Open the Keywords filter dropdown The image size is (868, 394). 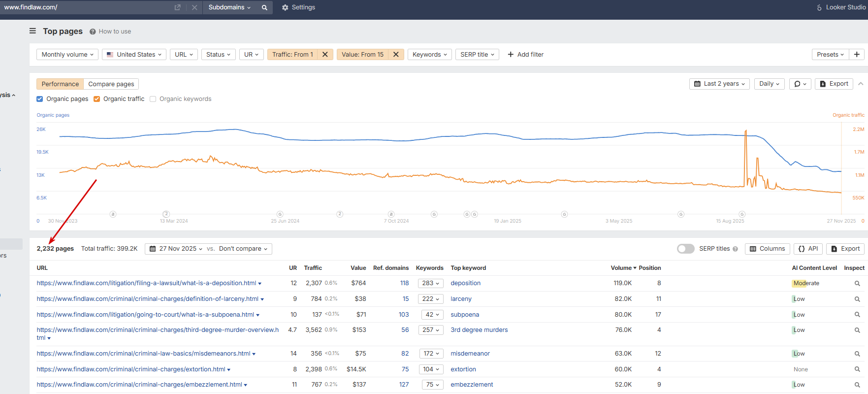pos(430,55)
